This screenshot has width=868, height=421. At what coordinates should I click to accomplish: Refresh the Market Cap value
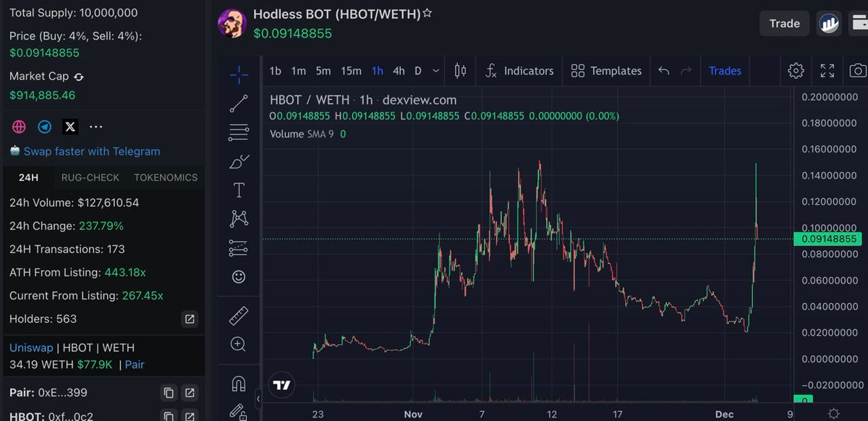[x=79, y=77]
